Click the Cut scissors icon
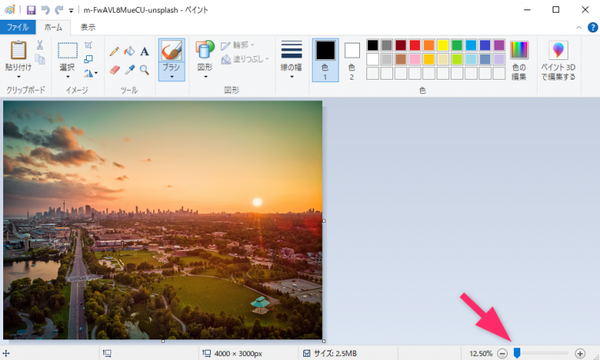Screen dimensions: 600x360 click(x=40, y=45)
